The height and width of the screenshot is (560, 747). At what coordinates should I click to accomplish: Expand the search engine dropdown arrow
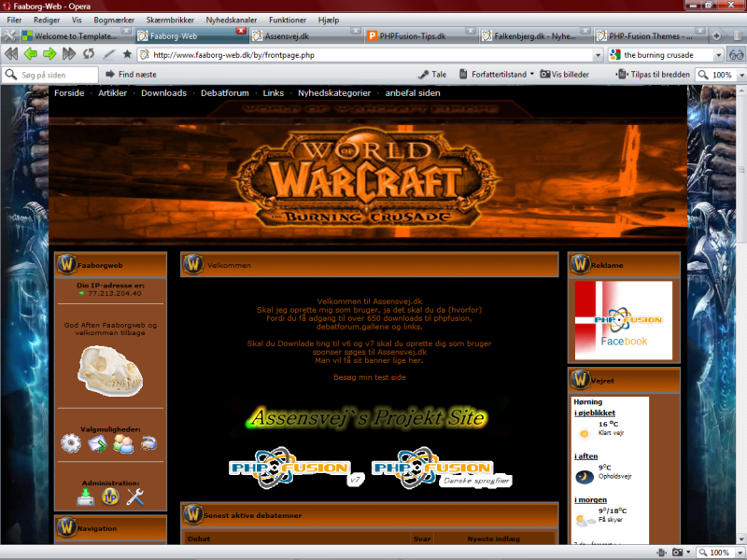click(719, 55)
